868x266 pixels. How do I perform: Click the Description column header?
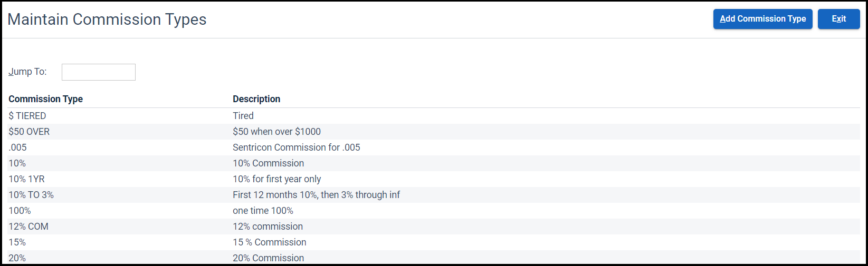(x=256, y=99)
